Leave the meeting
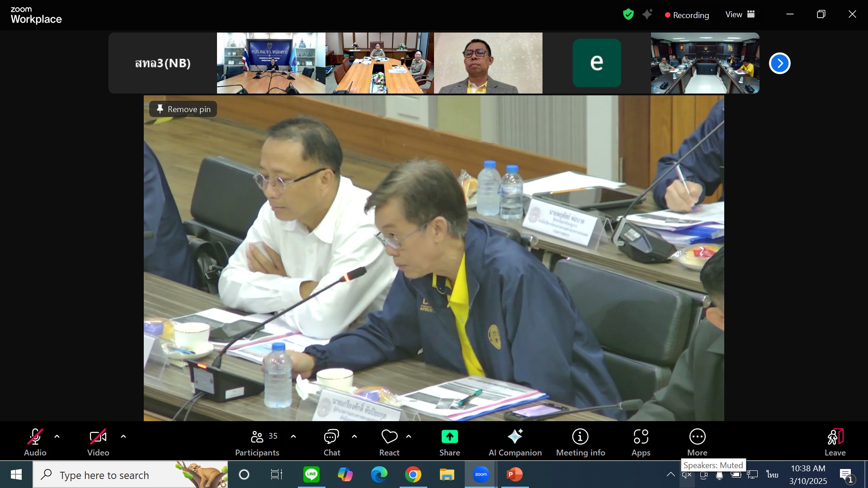The height and width of the screenshot is (488, 868). (835, 442)
